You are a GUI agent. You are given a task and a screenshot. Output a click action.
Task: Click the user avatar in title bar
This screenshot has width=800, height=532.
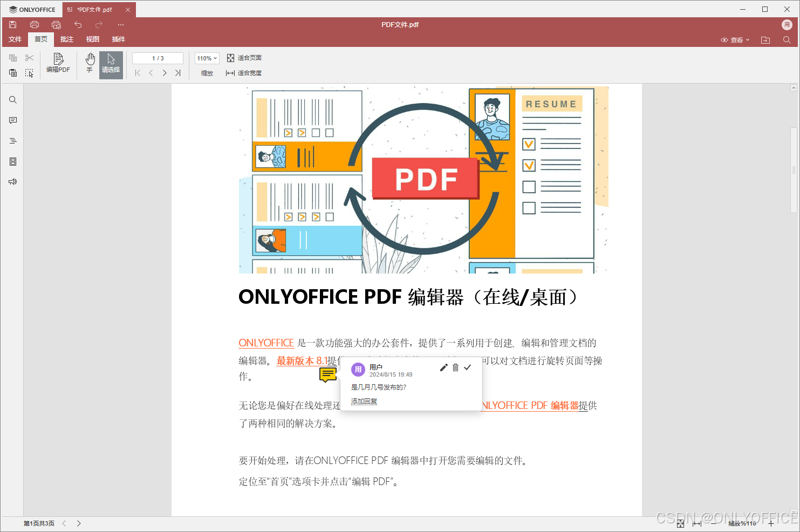(787, 25)
